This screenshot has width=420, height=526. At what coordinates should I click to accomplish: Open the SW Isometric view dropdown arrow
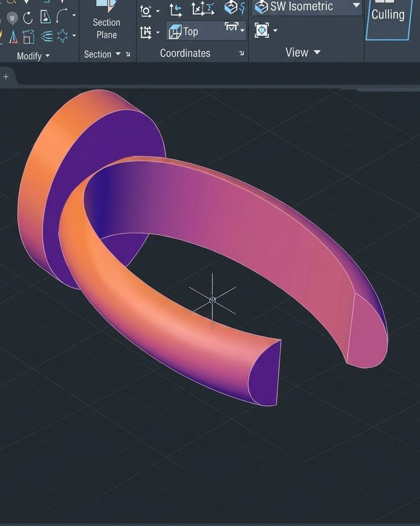click(356, 5)
